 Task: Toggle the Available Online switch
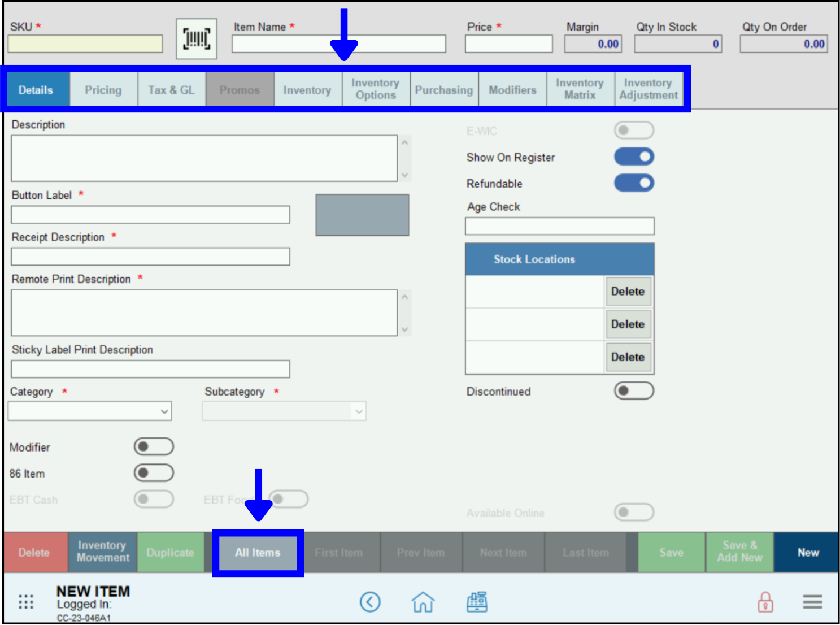click(634, 513)
